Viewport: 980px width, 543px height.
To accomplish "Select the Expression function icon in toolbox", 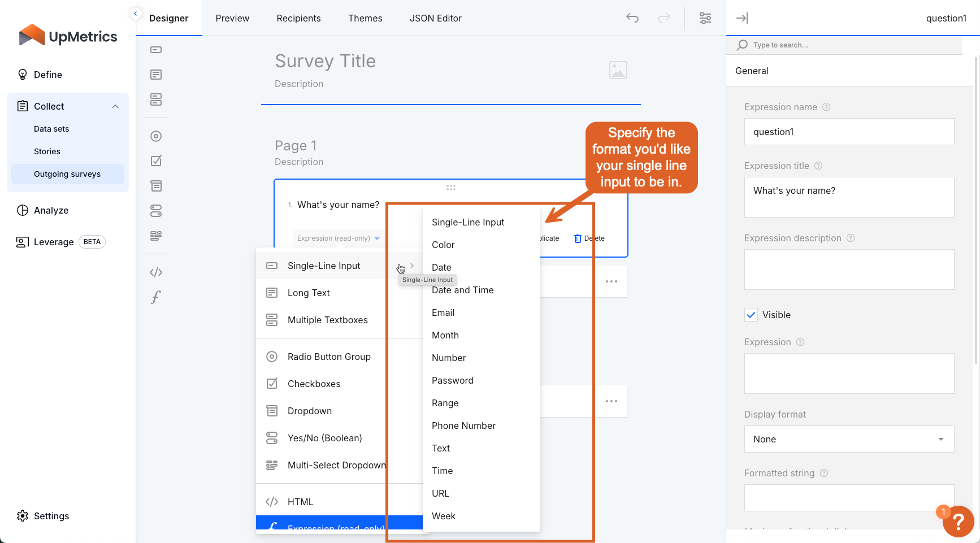I will click(156, 297).
